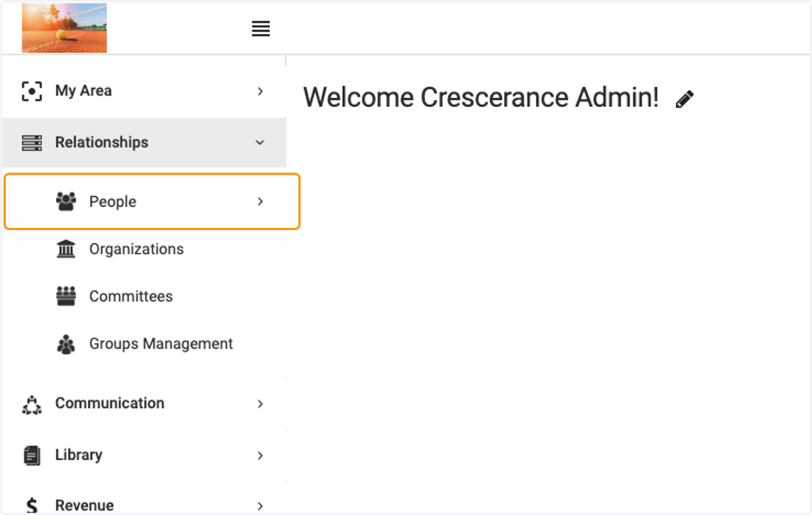Click the tennis court logo image
812x515 pixels.
[x=64, y=28]
